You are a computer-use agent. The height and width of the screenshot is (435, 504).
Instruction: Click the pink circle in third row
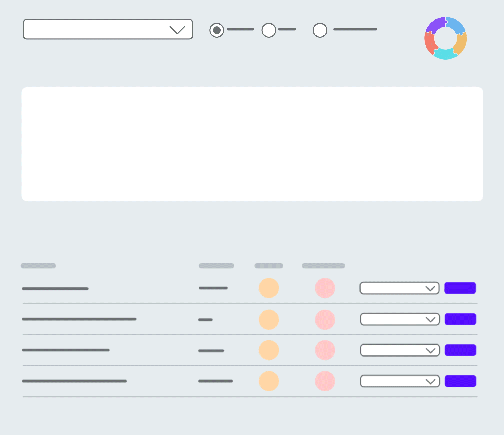click(x=325, y=350)
